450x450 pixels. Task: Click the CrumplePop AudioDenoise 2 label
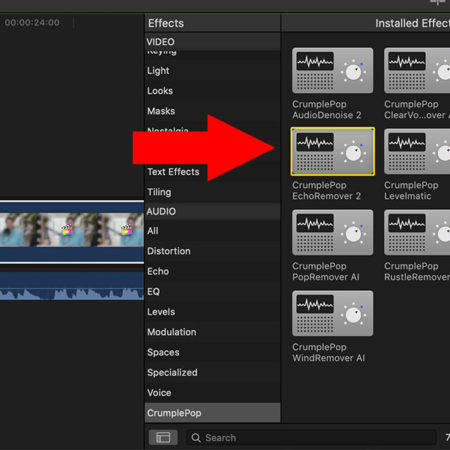coord(327,110)
